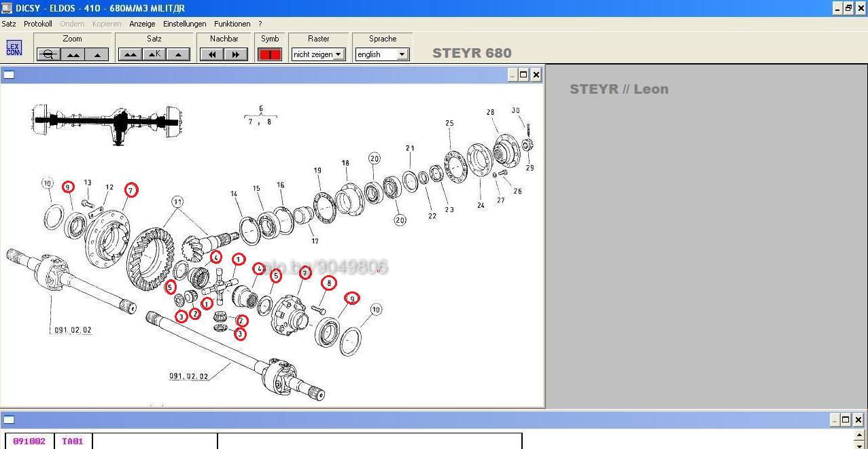Viewport: 868px width, 449px height.
Task: Select part number 24 label
Action: (481, 206)
